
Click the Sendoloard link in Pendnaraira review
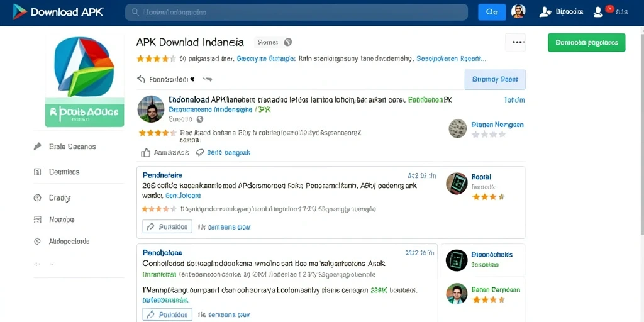(183, 196)
